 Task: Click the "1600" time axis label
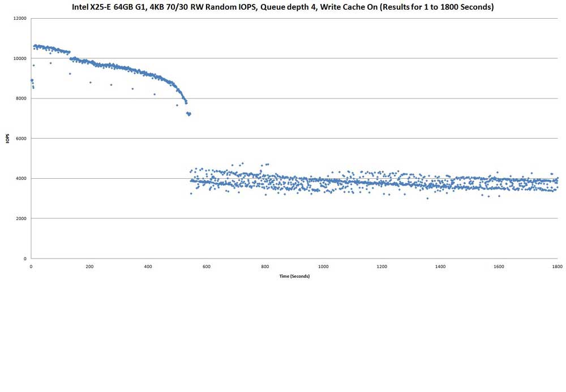(499, 267)
